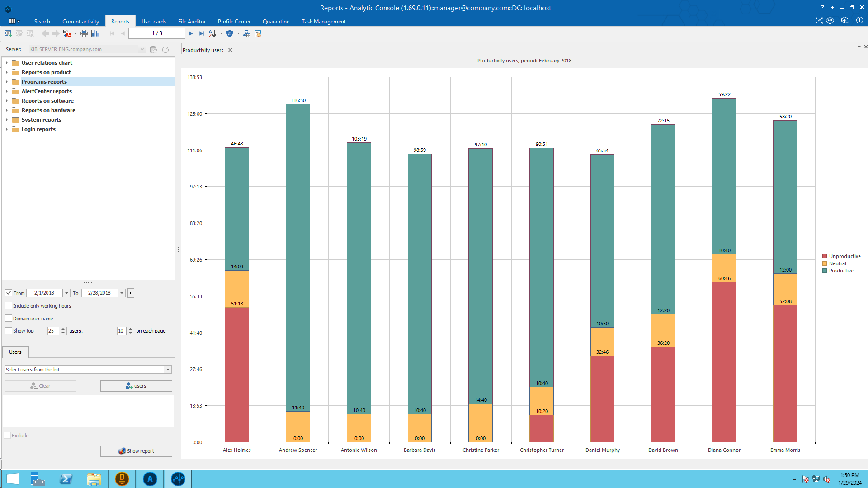Open the From date dropdown
This screenshot has height=488, width=868.
point(66,293)
